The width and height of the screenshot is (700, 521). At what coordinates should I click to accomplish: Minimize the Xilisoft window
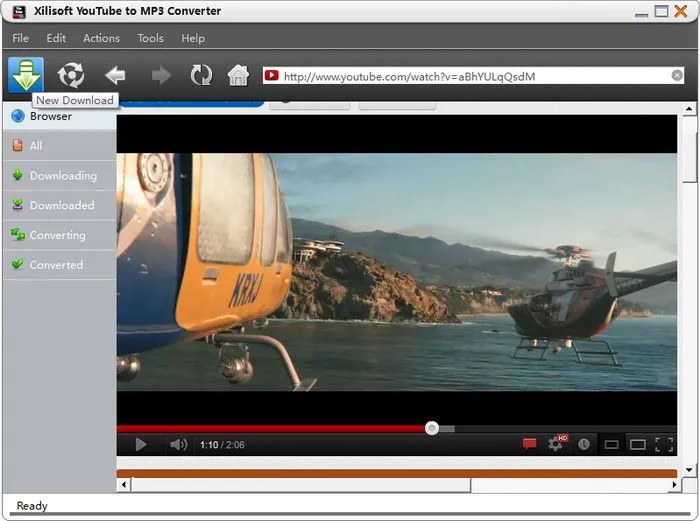coord(642,14)
